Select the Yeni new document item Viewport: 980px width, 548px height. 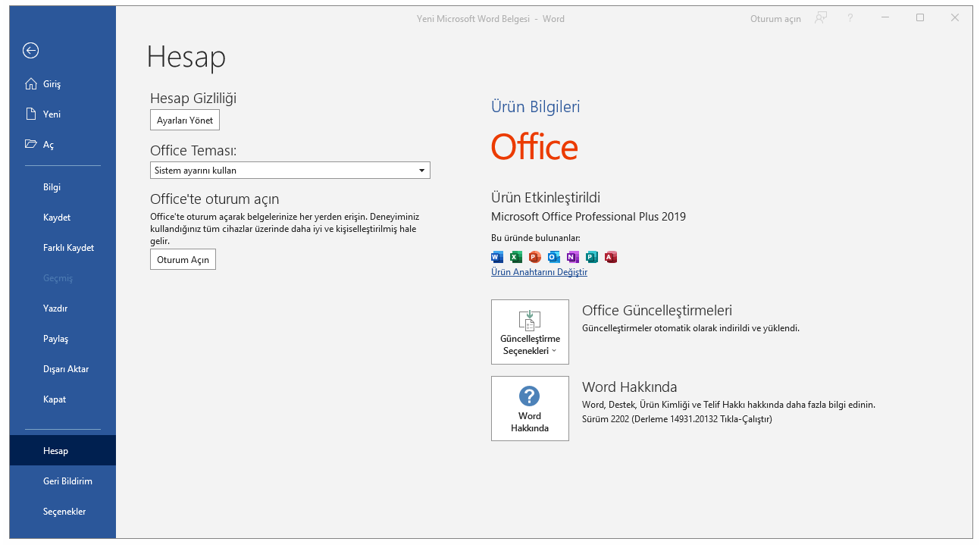point(52,114)
